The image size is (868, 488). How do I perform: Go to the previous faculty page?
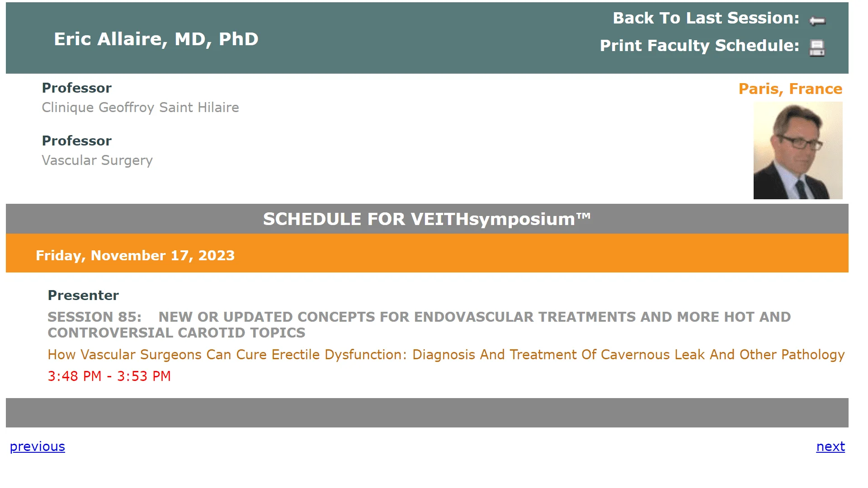pyautogui.click(x=38, y=446)
